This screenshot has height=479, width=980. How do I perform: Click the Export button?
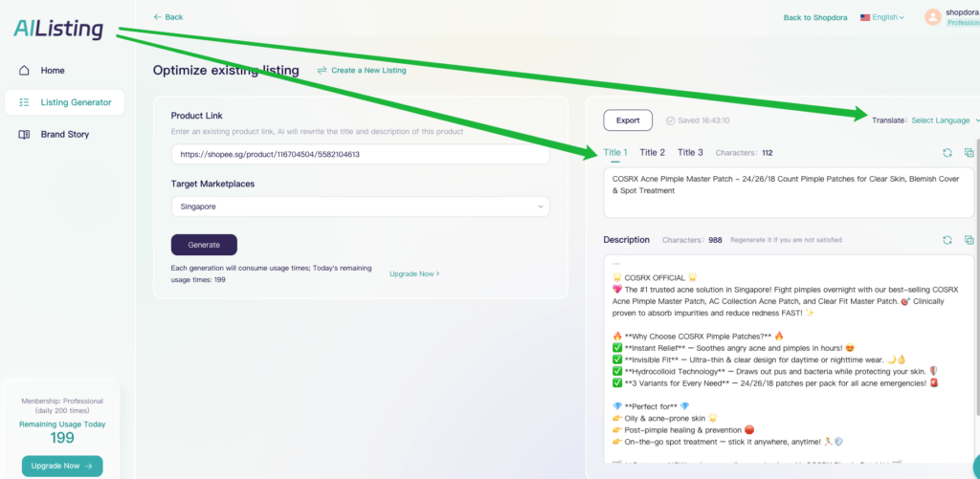[x=627, y=120]
